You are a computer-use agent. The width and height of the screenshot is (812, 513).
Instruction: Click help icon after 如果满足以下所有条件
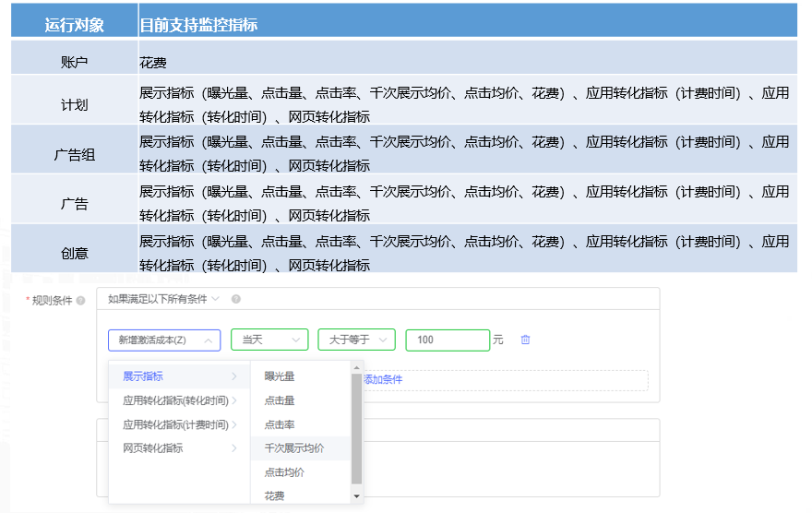[235, 299]
